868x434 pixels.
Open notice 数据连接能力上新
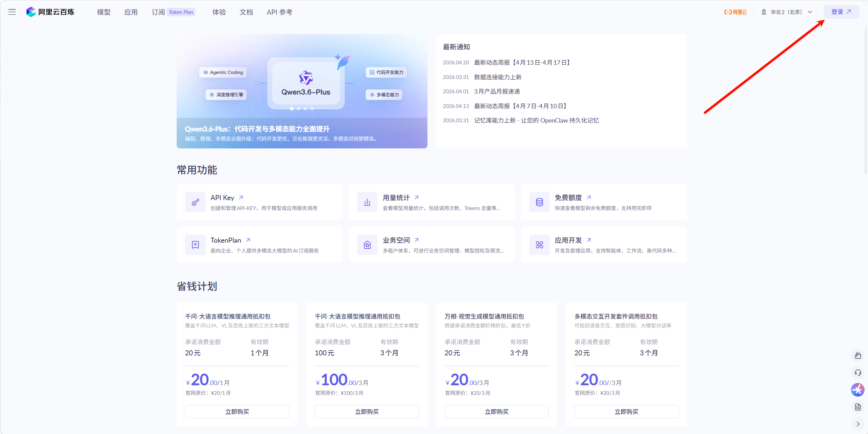point(498,77)
